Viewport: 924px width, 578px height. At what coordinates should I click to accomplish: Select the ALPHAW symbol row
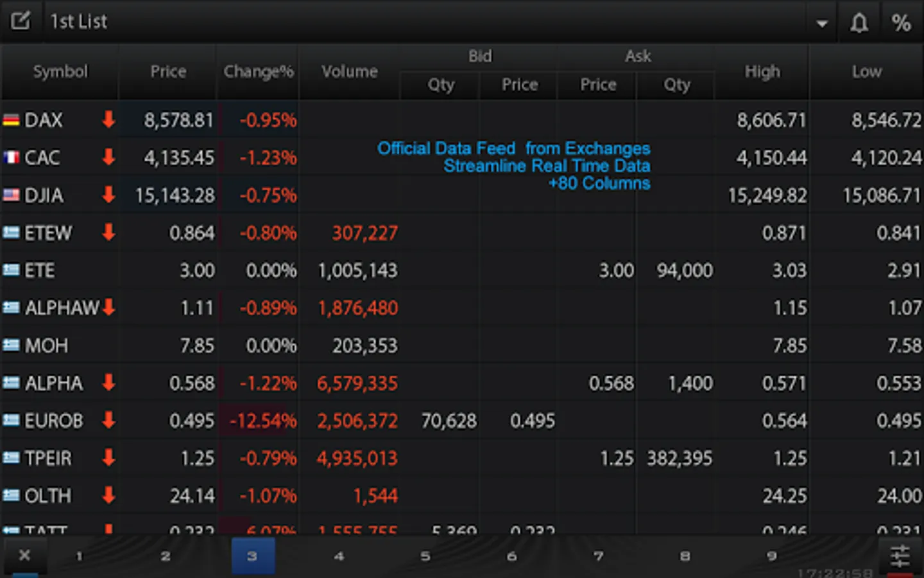462,308
